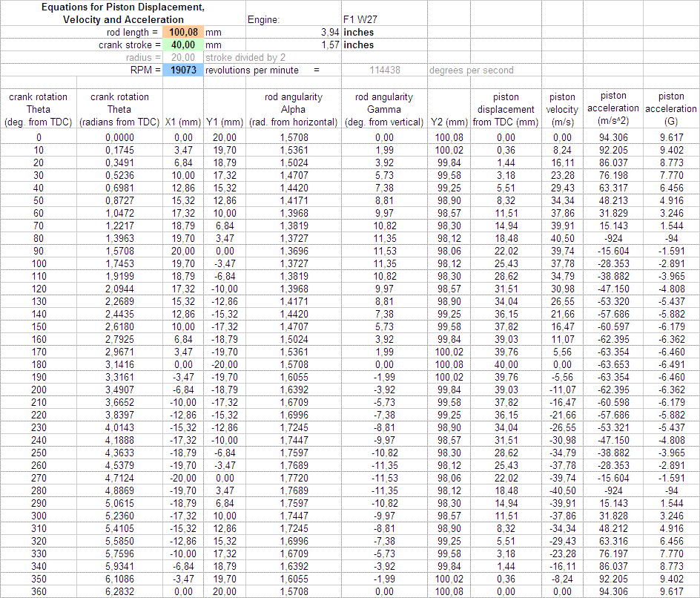Click the Y2 cell 98,06 in the 90-degree row
The width and height of the screenshot is (700, 598).
449,251
